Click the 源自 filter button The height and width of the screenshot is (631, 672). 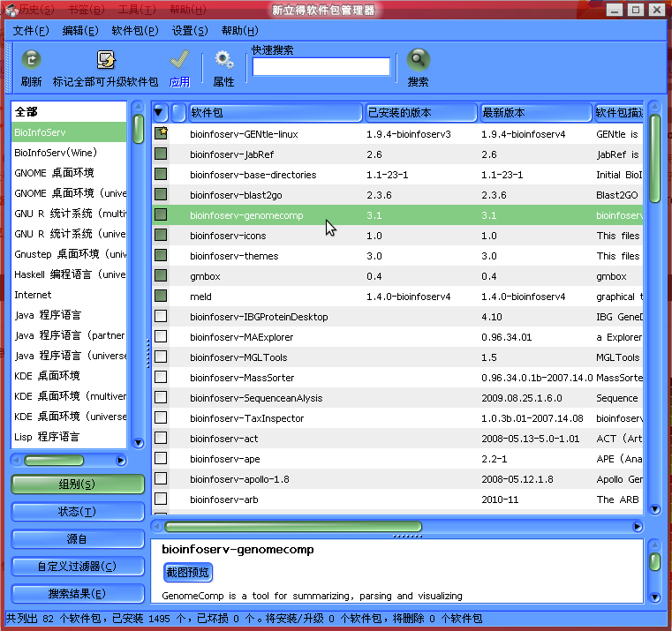click(x=77, y=539)
